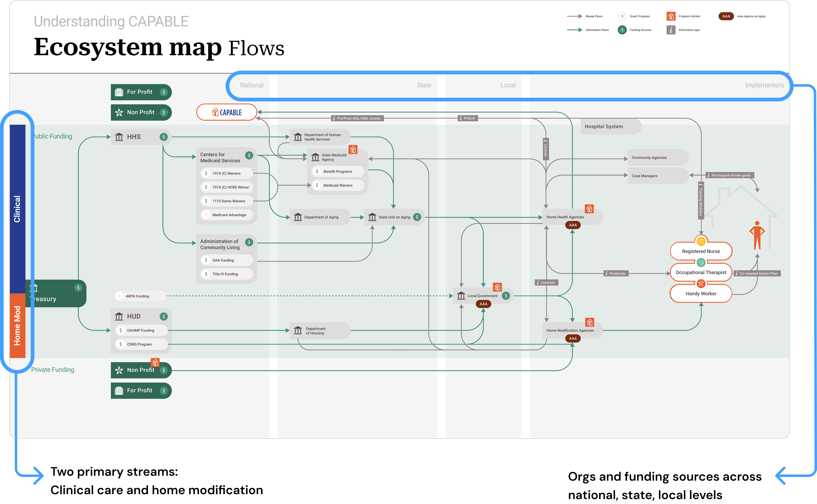Click the Local Government dollar icon
This screenshot has height=504, width=817.
tap(506, 296)
